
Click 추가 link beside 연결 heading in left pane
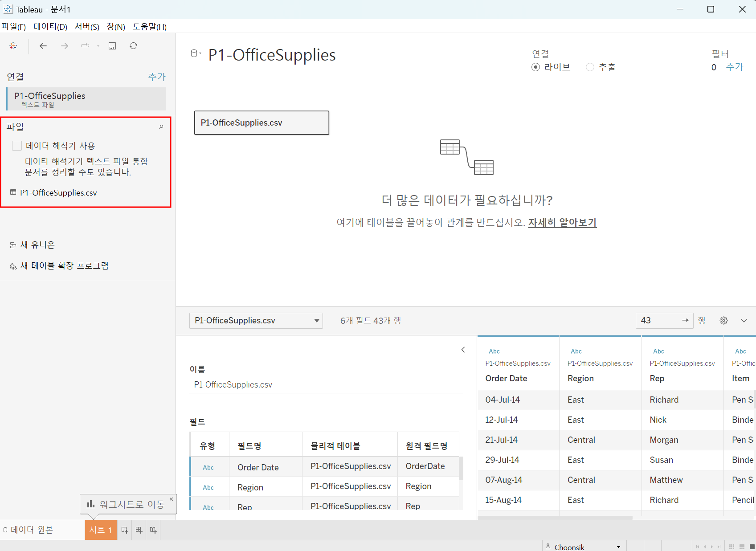tap(157, 77)
